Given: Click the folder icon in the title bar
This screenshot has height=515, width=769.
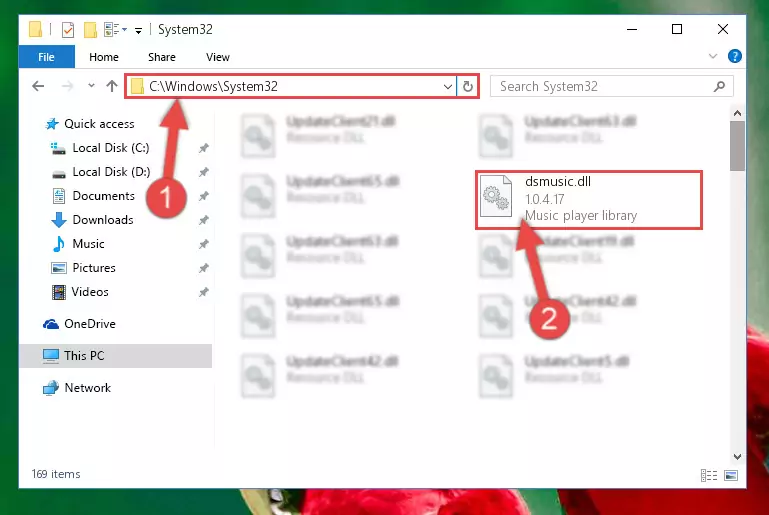Looking at the screenshot, I should click(x=35, y=29).
